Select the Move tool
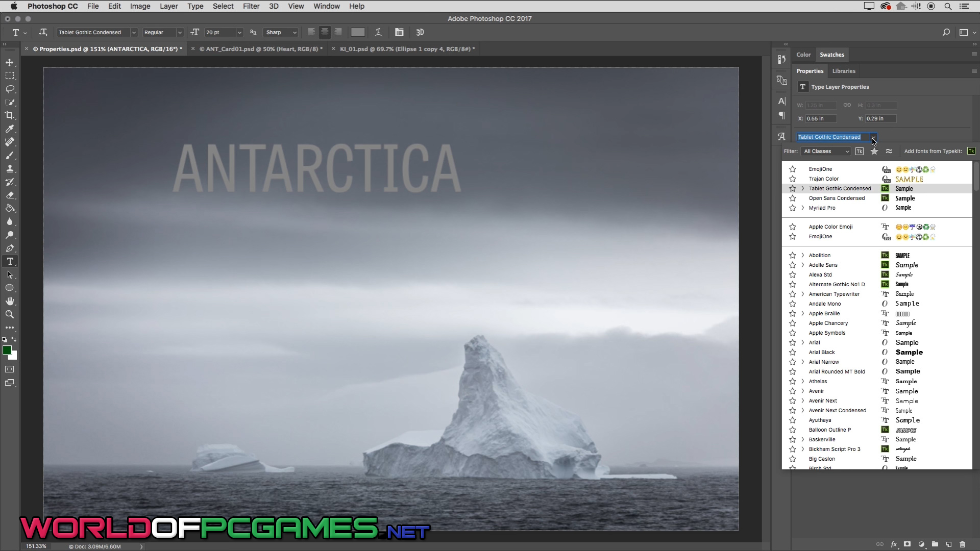Image resolution: width=980 pixels, height=551 pixels. click(10, 62)
